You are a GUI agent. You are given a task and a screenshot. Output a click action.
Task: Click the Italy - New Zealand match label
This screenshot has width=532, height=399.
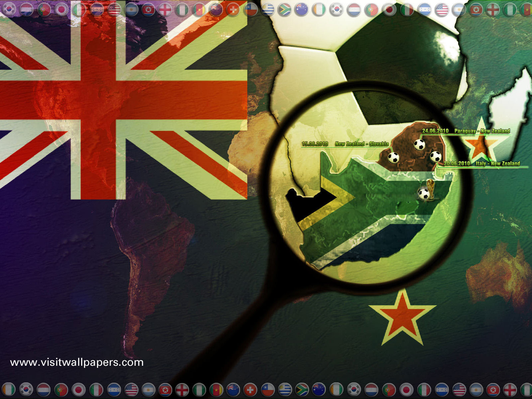(x=498, y=163)
